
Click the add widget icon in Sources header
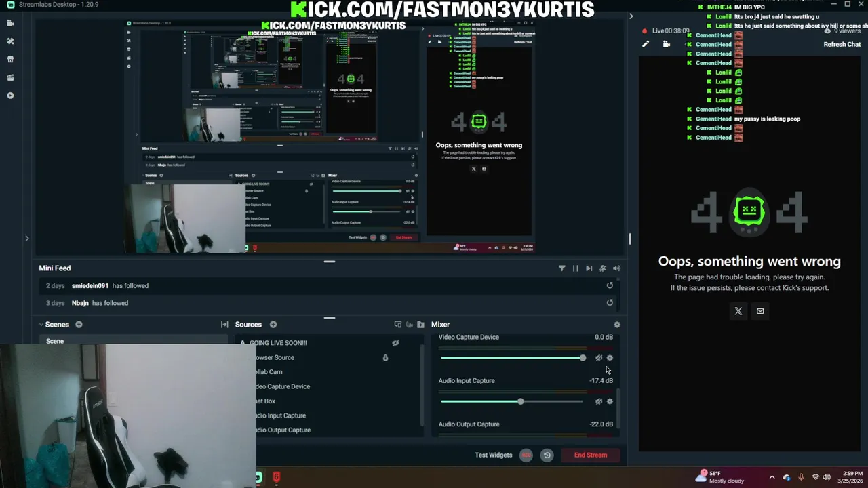coord(398,325)
